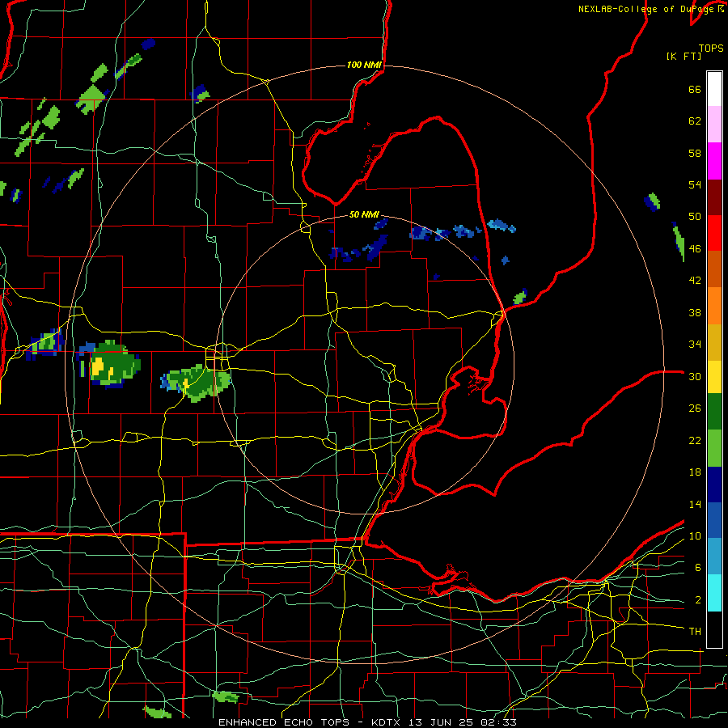728x728 pixels.
Task: Select the bright red legend swatch
Action: coord(714,233)
